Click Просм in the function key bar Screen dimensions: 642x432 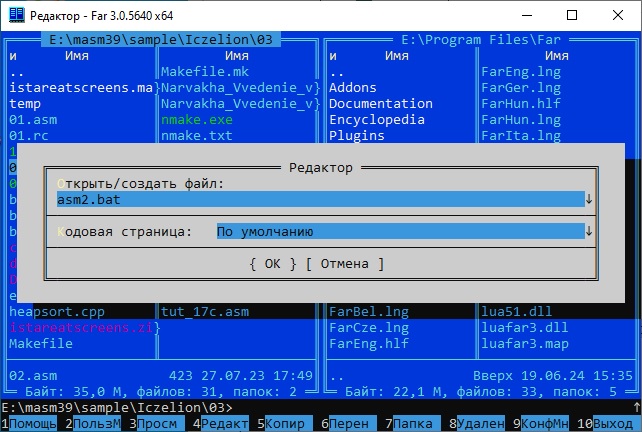click(x=157, y=424)
